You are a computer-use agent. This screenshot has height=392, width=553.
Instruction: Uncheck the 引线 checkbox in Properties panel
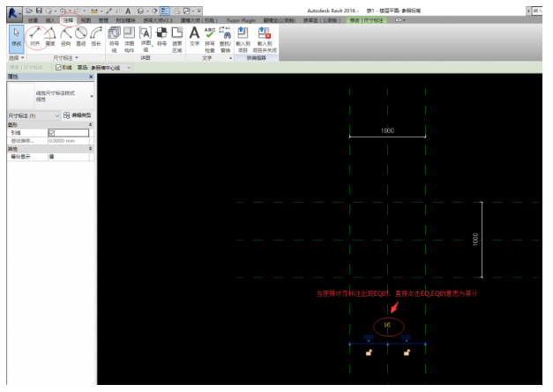[51, 133]
